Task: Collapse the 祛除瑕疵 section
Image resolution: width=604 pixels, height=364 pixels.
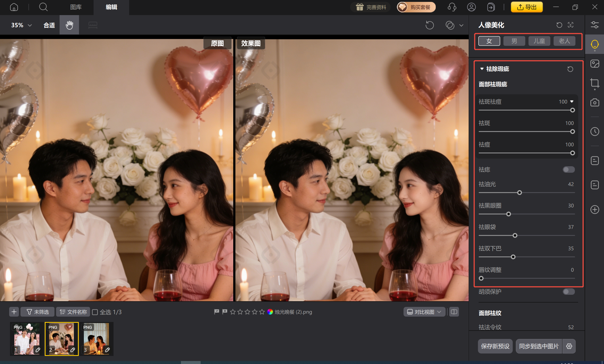Action: pyautogui.click(x=482, y=69)
